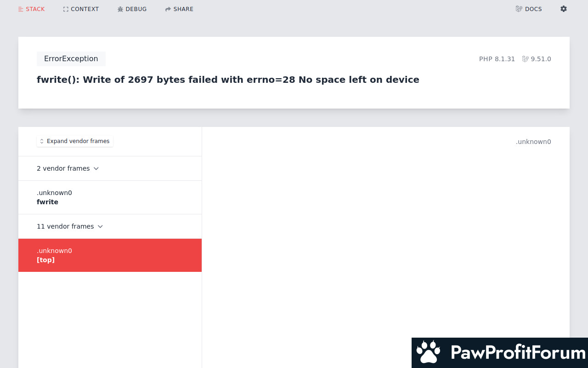Open the SHARE menu
Screen dimensions: 588x368
tap(179, 9)
